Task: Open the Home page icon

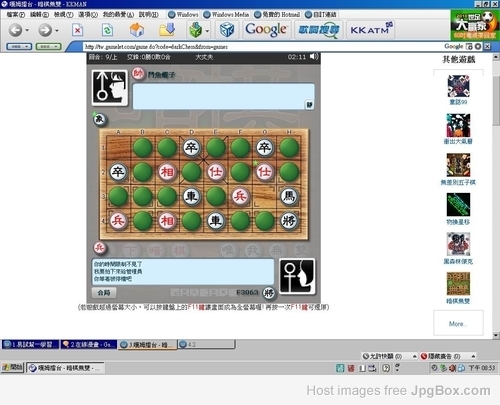Action: click(x=137, y=30)
